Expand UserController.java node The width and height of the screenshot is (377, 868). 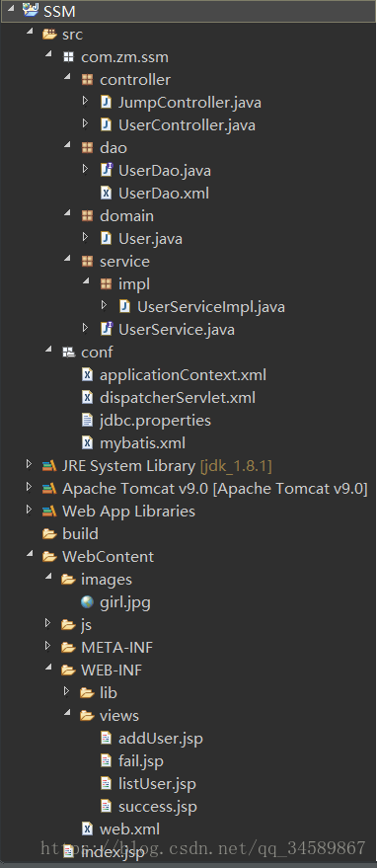pyautogui.click(x=85, y=124)
